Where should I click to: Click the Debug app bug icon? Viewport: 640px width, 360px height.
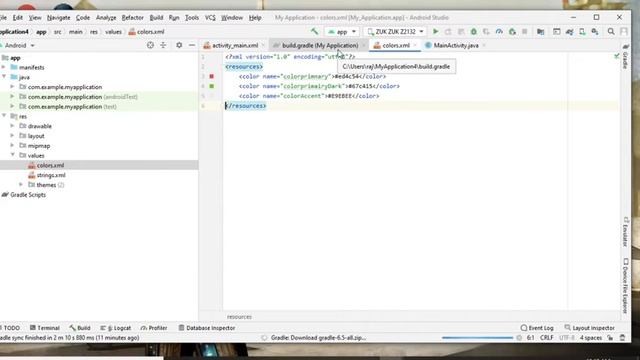[x=473, y=31]
